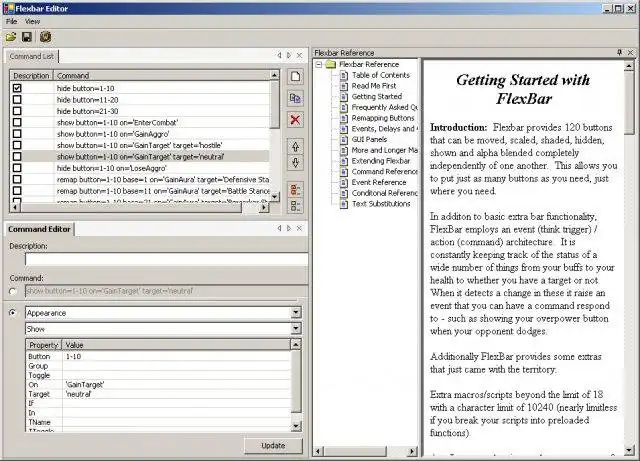Screen dimensions: 640x461
Task: Open the Appearance category dropdown
Action: 296,313
